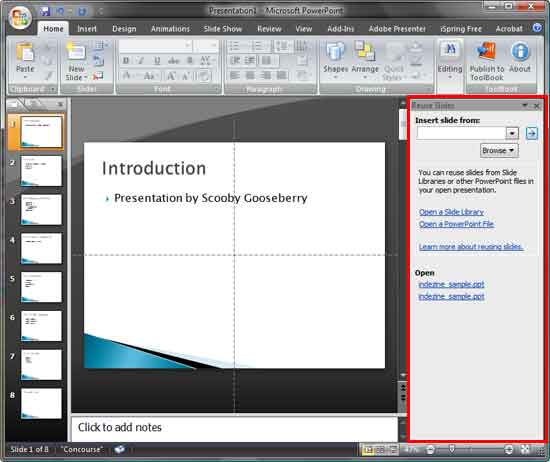Click Character Spacing (AV) icon
This screenshot has height=462, width=550.
pos(206,61)
